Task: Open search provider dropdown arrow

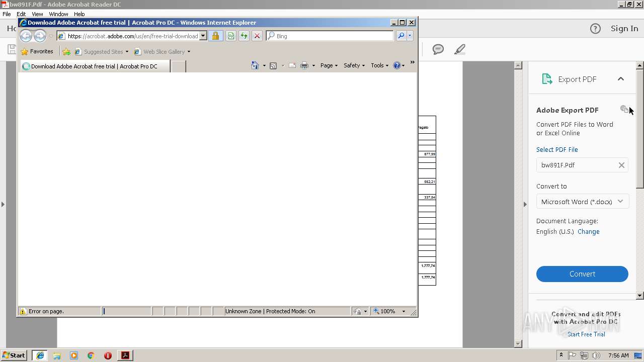Action: (410, 36)
